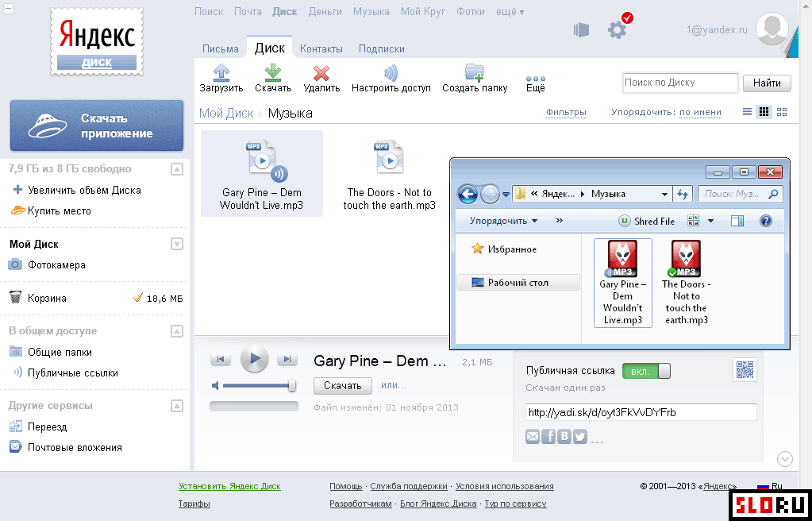Switch to the Письма tab

click(221, 48)
